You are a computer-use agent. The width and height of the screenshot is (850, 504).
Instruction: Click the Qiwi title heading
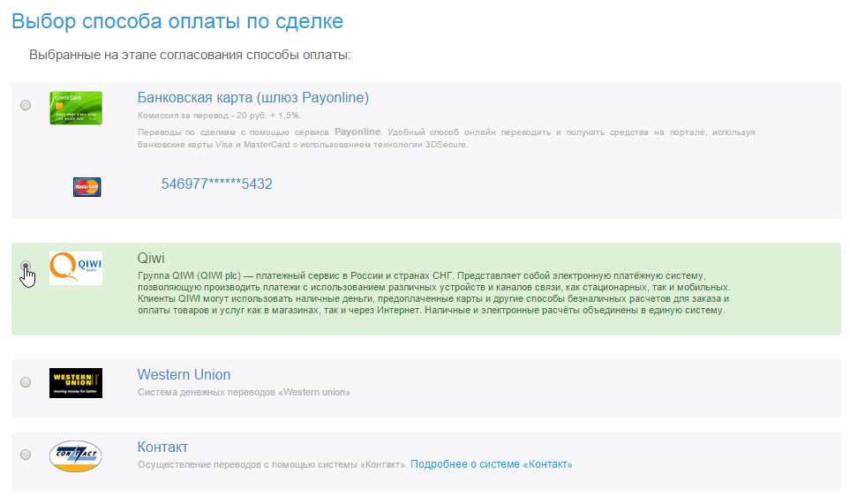point(151,258)
